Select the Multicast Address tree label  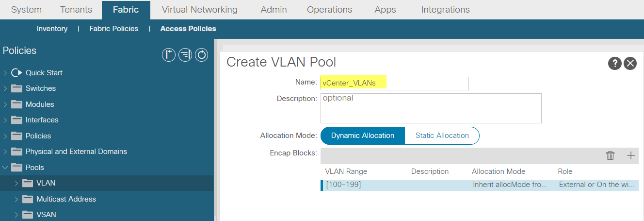[66, 199]
